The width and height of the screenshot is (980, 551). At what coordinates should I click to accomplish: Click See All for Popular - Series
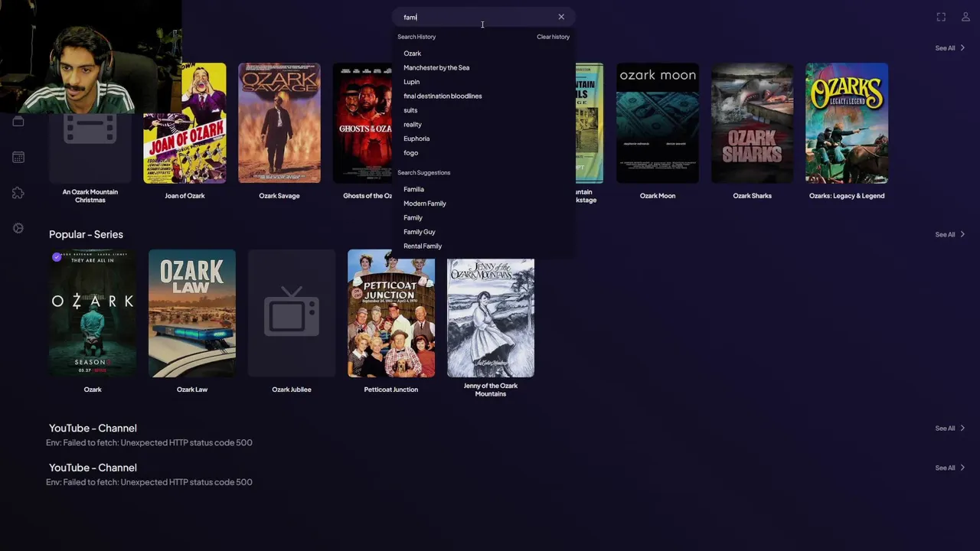(949, 234)
